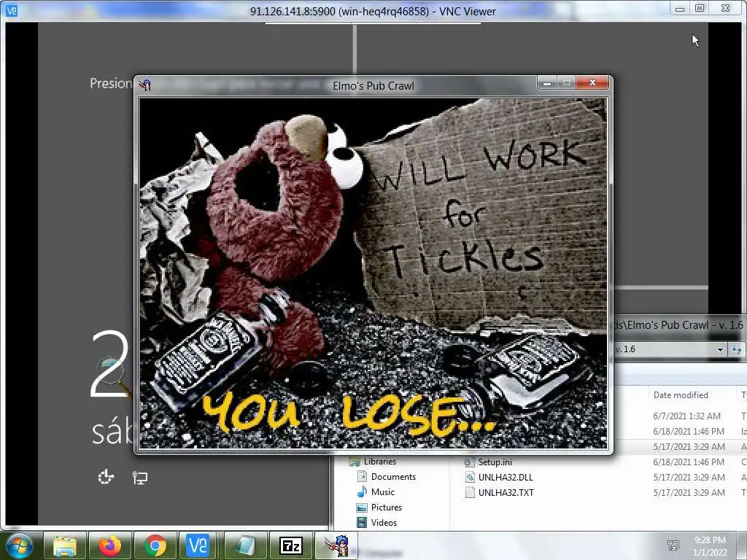Select Videos in Explorer navigation tree
Screen dimensions: 747x560
click(x=384, y=522)
